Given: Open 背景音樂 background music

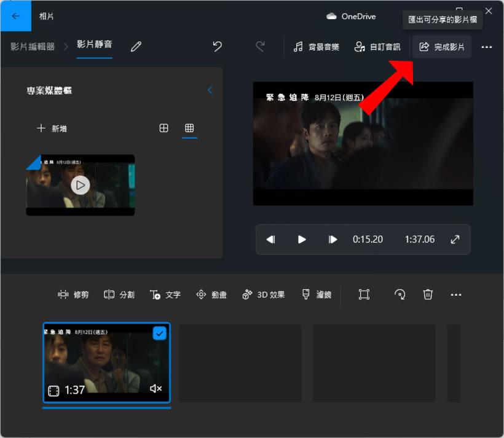Looking at the screenshot, I should [x=317, y=47].
